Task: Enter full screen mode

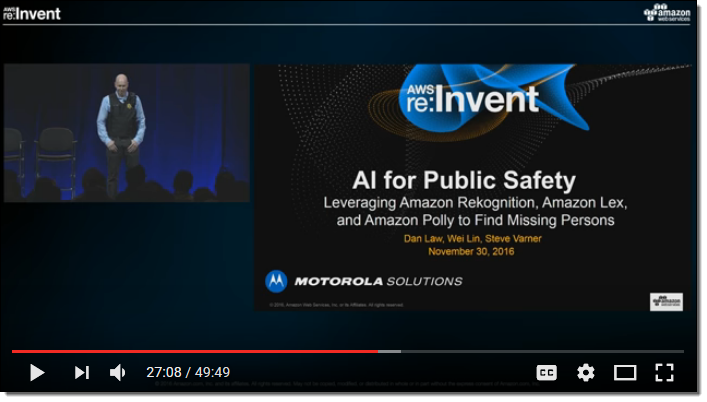Action: [x=665, y=373]
